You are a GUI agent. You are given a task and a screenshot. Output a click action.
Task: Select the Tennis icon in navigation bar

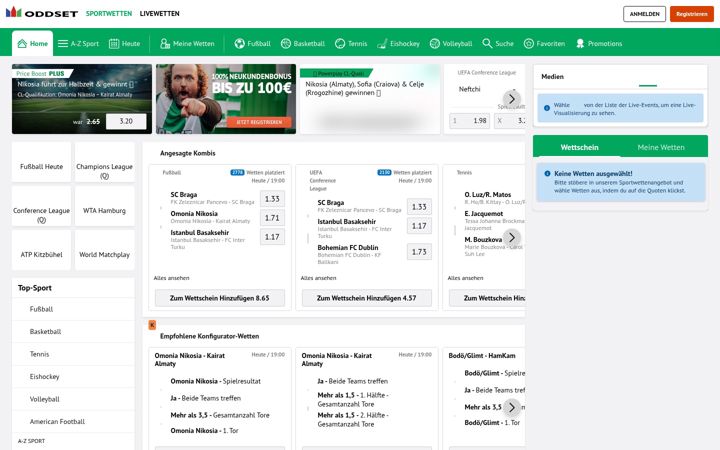[x=340, y=44]
